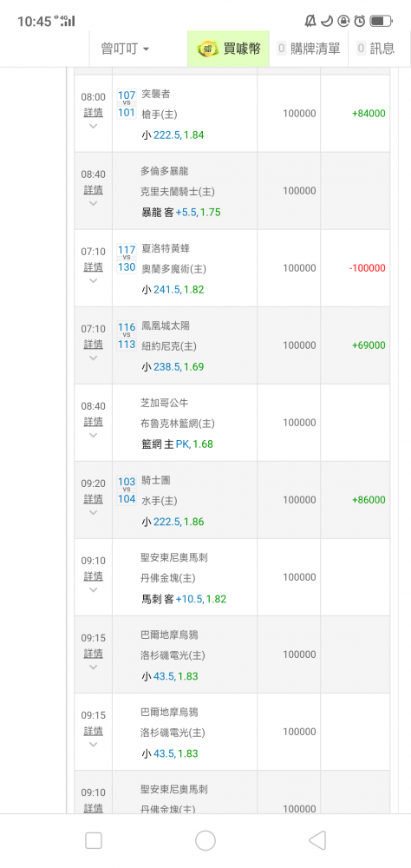Expand chevron under 08:40 多倫多暴龍 bet
This screenshot has width=411, height=868.
(x=93, y=203)
